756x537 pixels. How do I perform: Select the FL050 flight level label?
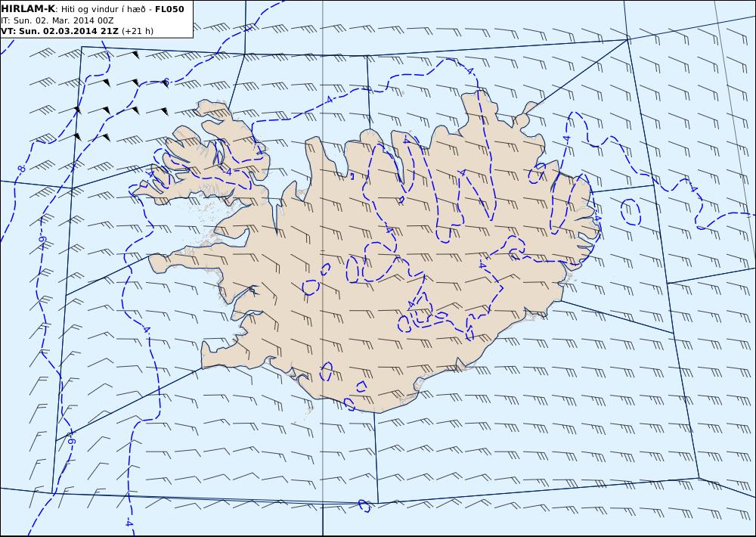(x=169, y=9)
